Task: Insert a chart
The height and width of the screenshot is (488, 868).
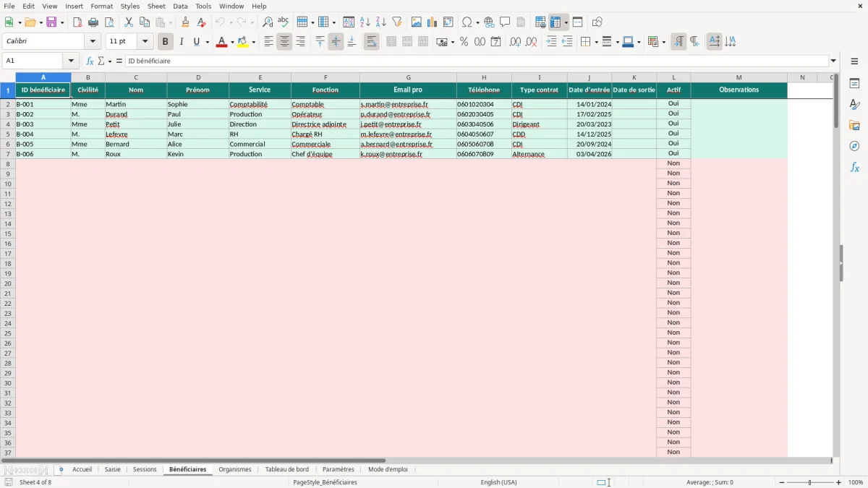Action: [x=433, y=22]
